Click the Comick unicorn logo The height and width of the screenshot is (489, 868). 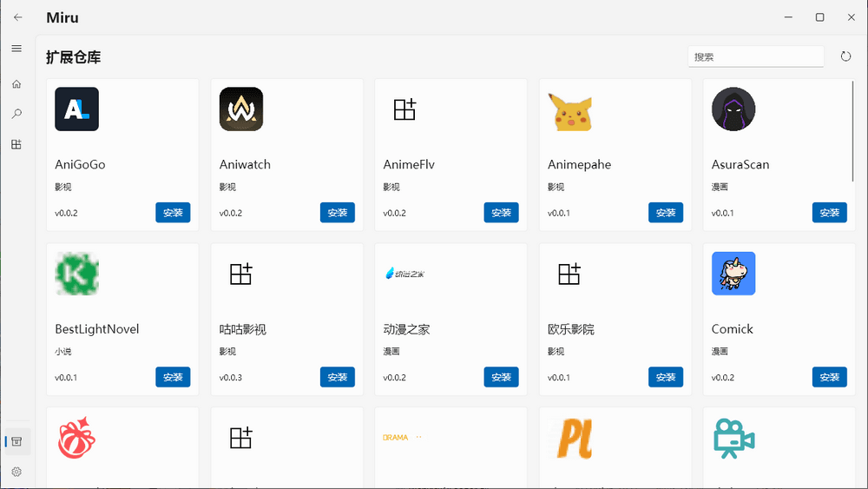tap(733, 274)
